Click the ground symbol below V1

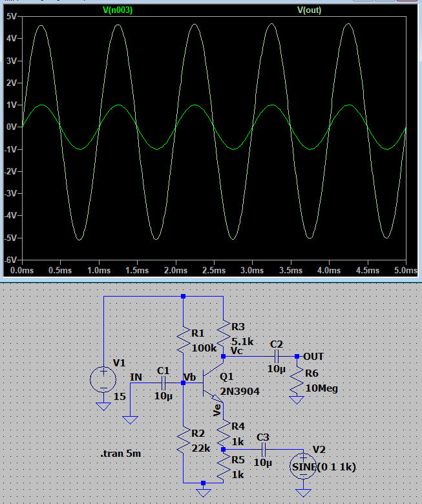click(102, 406)
